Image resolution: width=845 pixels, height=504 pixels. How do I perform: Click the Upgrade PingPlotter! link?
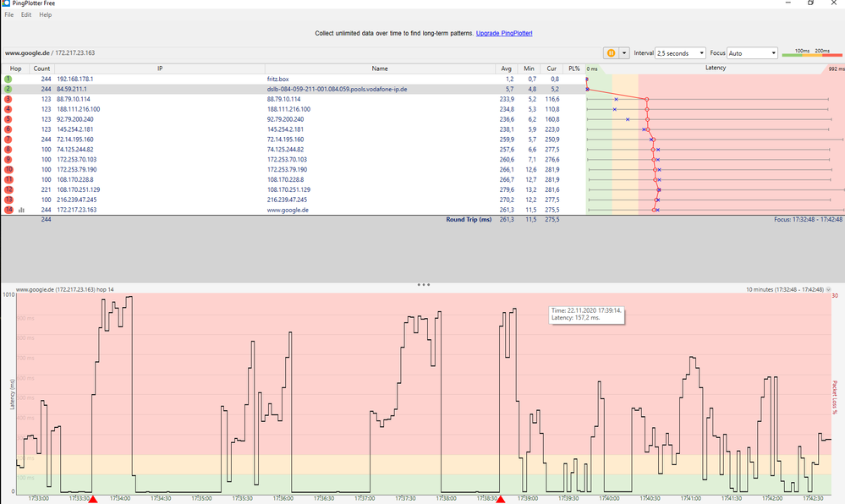pyautogui.click(x=504, y=33)
